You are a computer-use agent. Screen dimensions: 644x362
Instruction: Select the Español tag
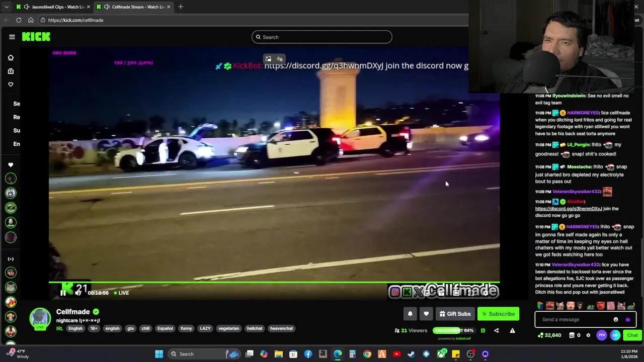pyautogui.click(x=165, y=328)
